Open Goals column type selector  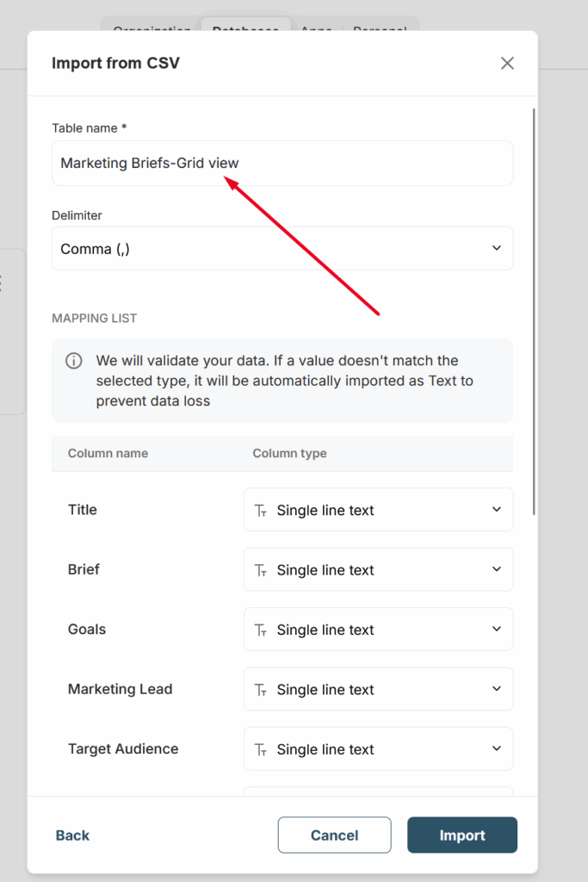point(378,630)
